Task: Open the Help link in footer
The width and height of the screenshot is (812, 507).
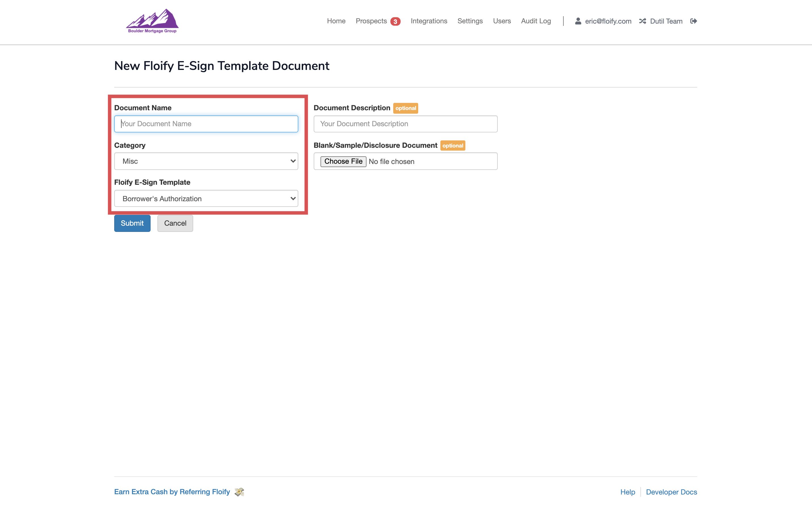Action: (x=627, y=492)
